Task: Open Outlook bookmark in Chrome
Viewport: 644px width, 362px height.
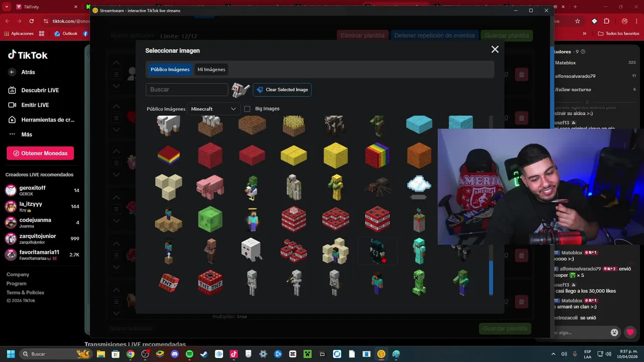Action: (x=66, y=34)
